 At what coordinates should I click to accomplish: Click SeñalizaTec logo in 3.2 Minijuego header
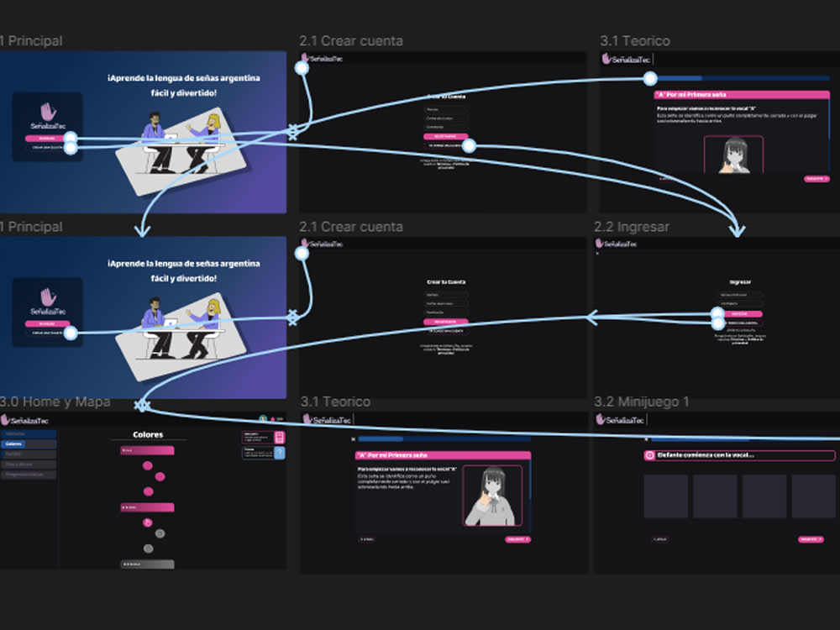coord(620,420)
